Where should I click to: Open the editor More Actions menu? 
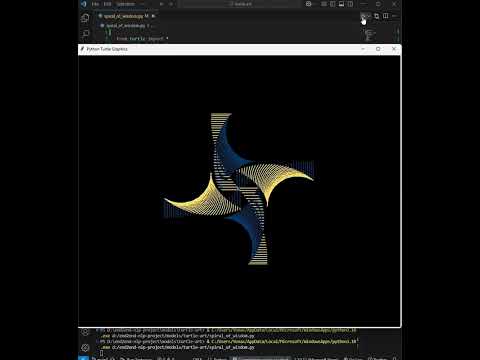(x=394, y=16)
